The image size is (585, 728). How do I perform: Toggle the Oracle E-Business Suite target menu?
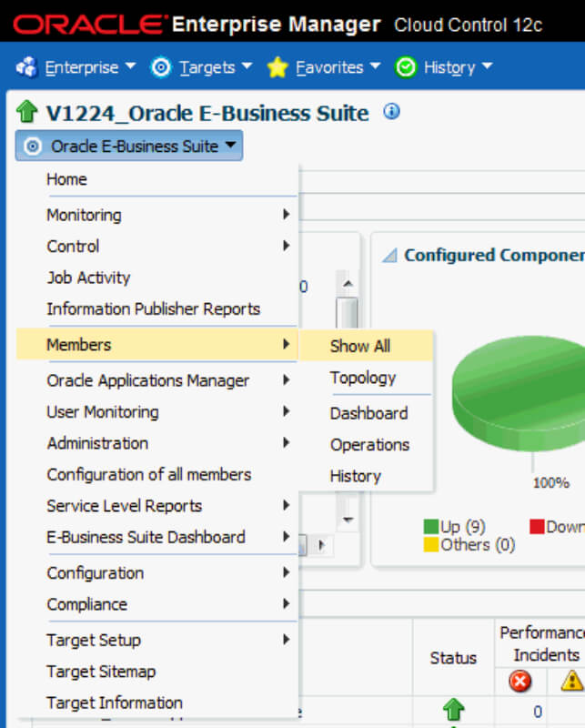[x=129, y=147]
